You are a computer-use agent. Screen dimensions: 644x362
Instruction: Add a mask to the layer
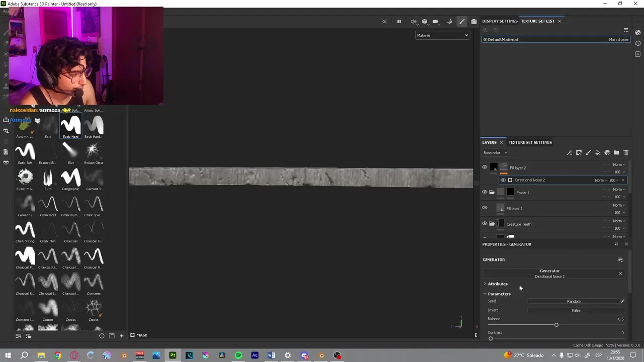point(579,153)
